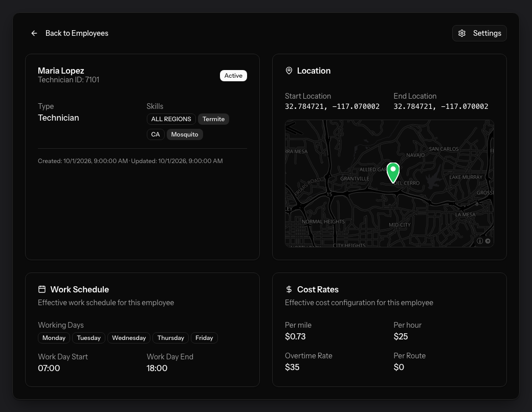Click the Location pin header icon
The height and width of the screenshot is (412, 532).
[x=289, y=71]
